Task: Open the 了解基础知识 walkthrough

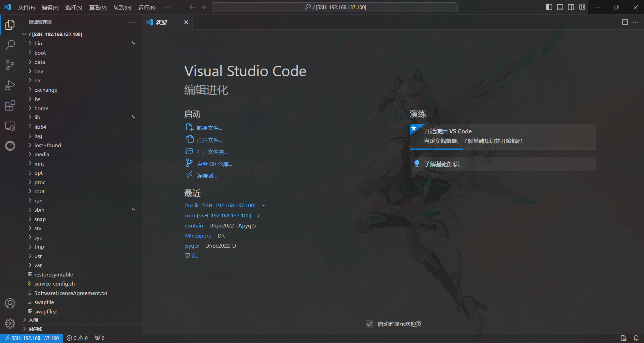Action: 503,164
